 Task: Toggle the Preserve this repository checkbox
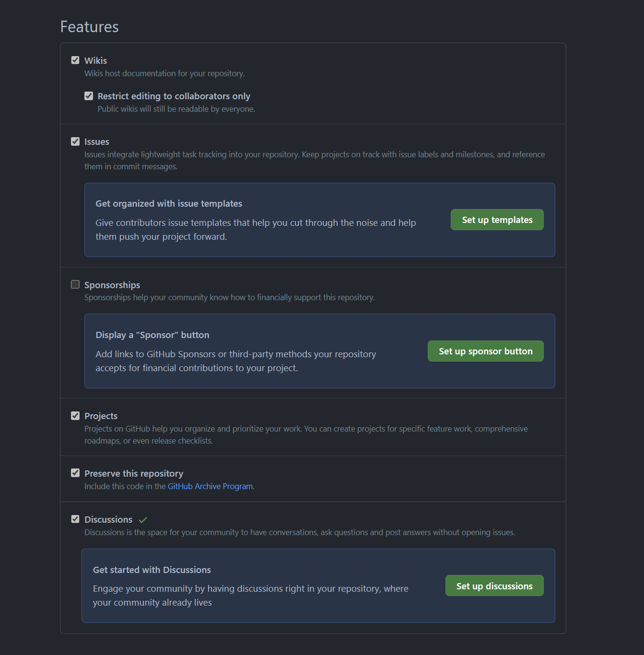75,473
